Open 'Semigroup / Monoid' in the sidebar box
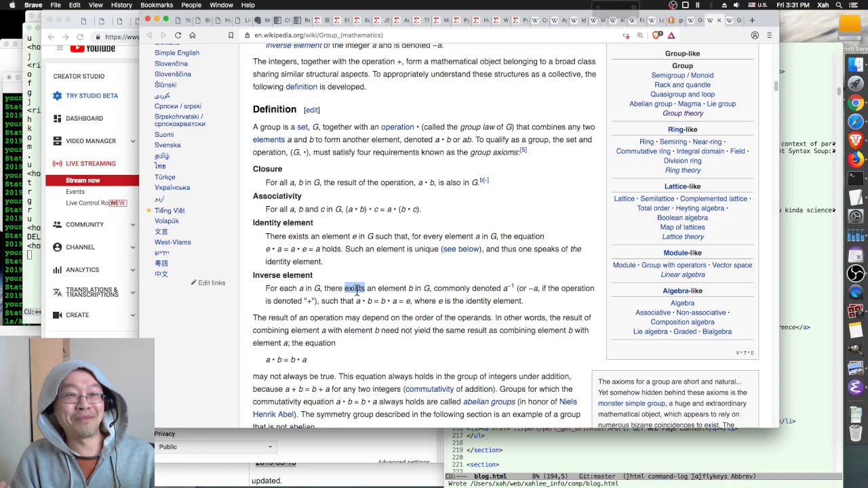Image resolution: width=868 pixels, height=488 pixels. pos(682,75)
